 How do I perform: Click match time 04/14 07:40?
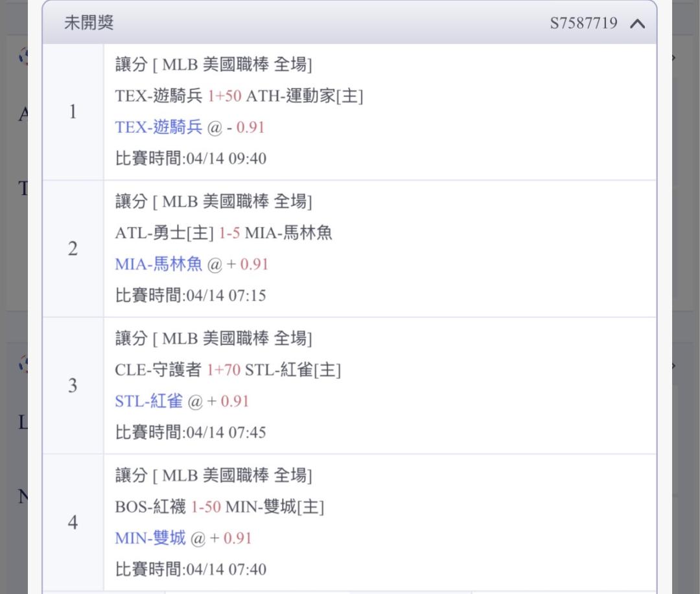(x=226, y=570)
